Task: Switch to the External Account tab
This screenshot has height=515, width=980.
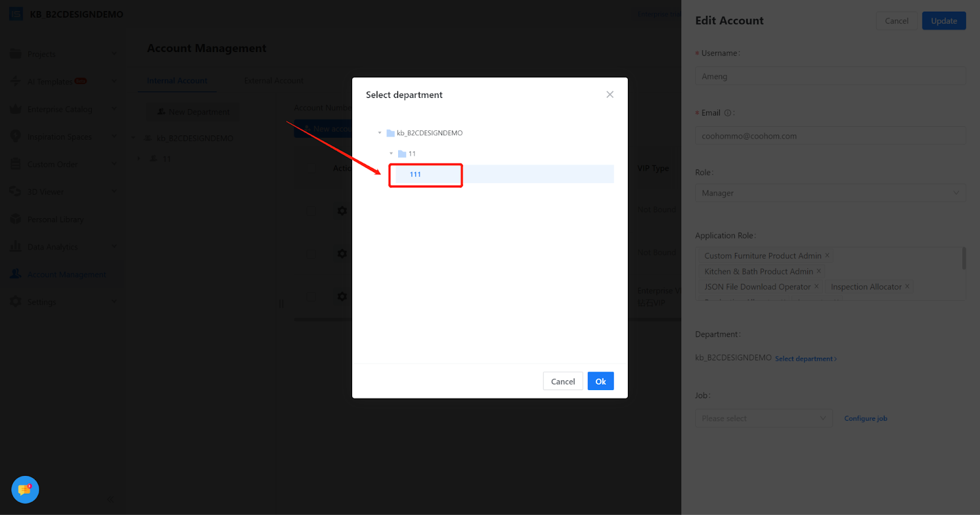Action: [274, 81]
